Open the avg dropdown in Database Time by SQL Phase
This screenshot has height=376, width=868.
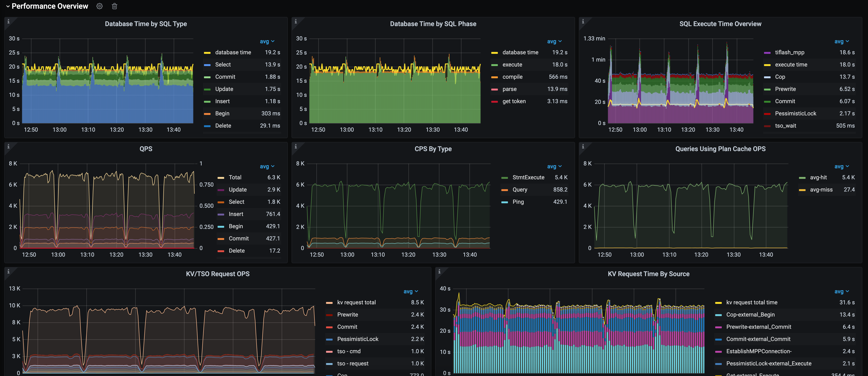pos(554,41)
